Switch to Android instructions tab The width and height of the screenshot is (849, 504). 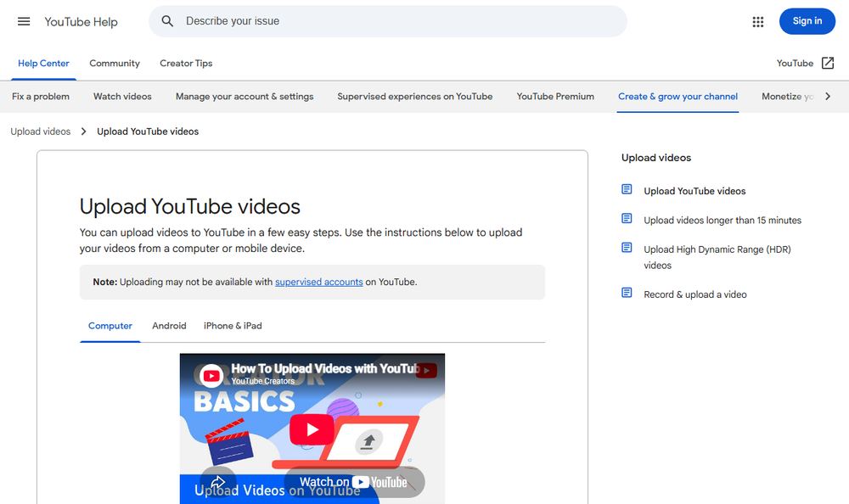tap(169, 326)
